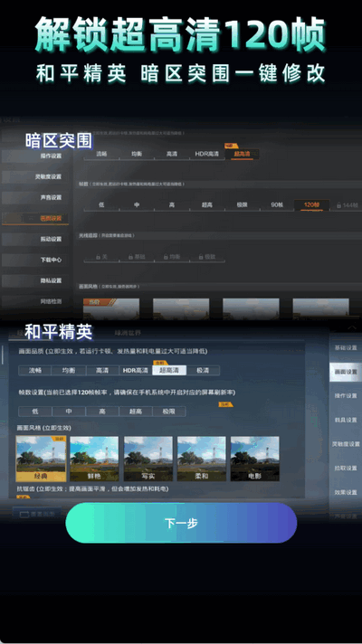362x644 pixels.
Task: Choose 超高清 quality in 和平精英
Action: pos(169,371)
